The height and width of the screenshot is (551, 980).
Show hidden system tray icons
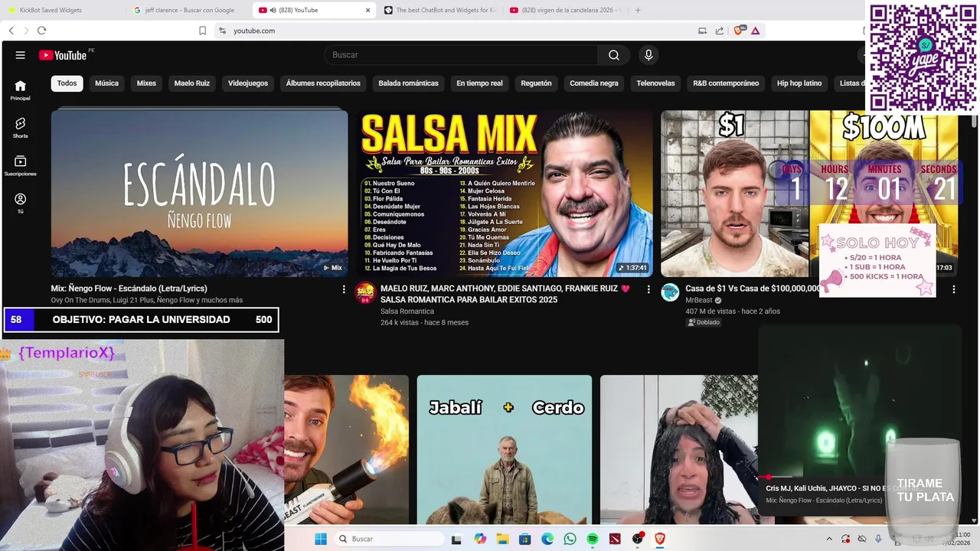coord(829,539)
